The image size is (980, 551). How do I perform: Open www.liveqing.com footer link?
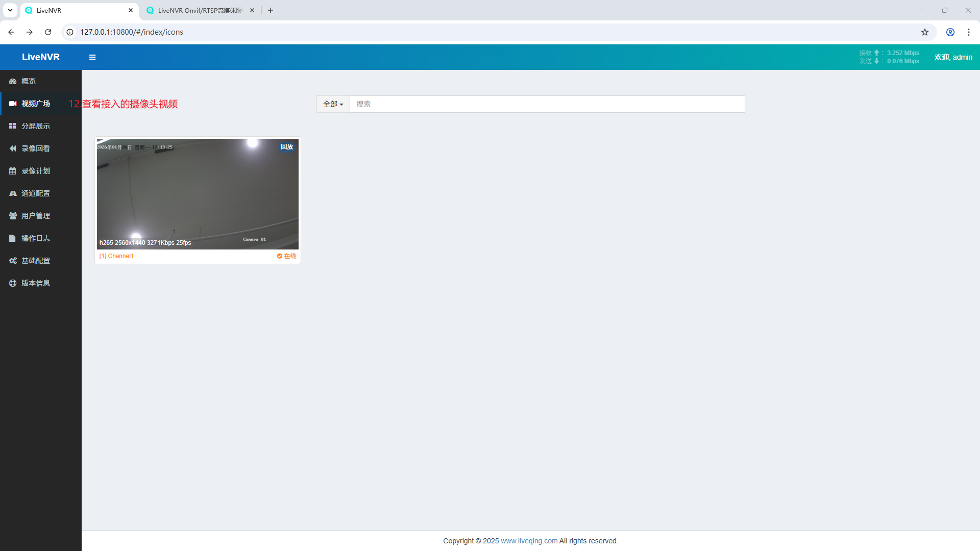click(x=529, y=541)
